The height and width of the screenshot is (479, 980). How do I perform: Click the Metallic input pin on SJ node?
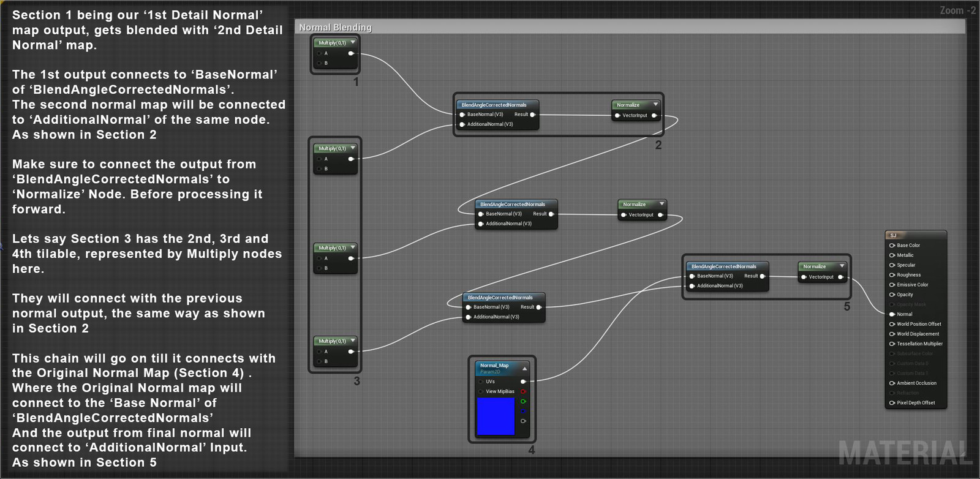[x=892, y=255]
